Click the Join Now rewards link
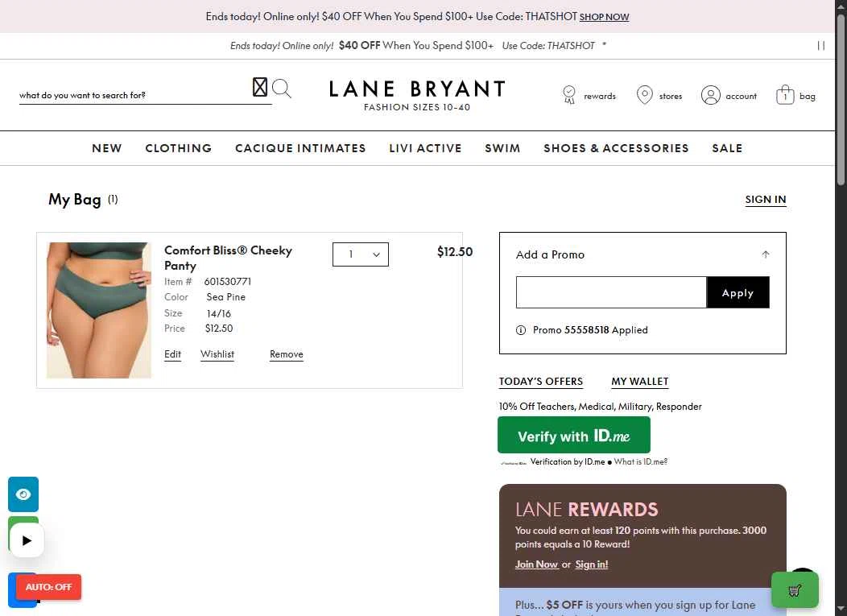 (x=536, y=564)
